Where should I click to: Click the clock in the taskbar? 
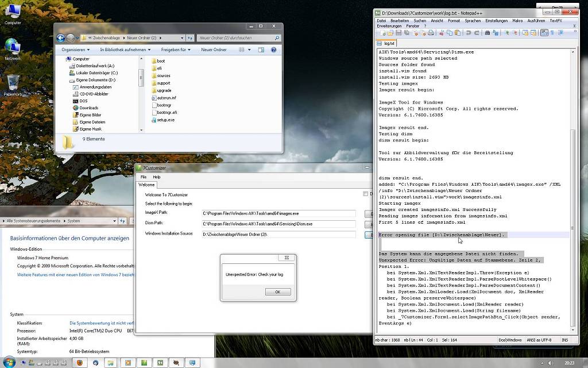pos(569,363)
